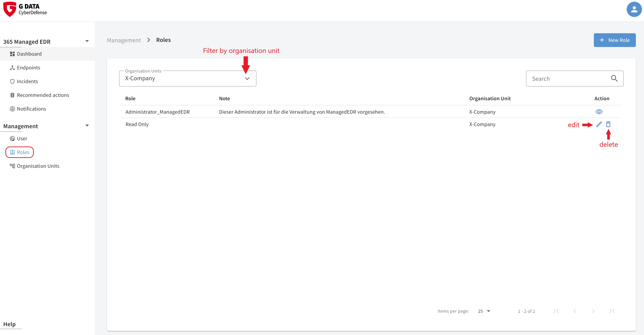
Task: Open Organisation Units in the sidebar
Action: (x=47, y=166)
